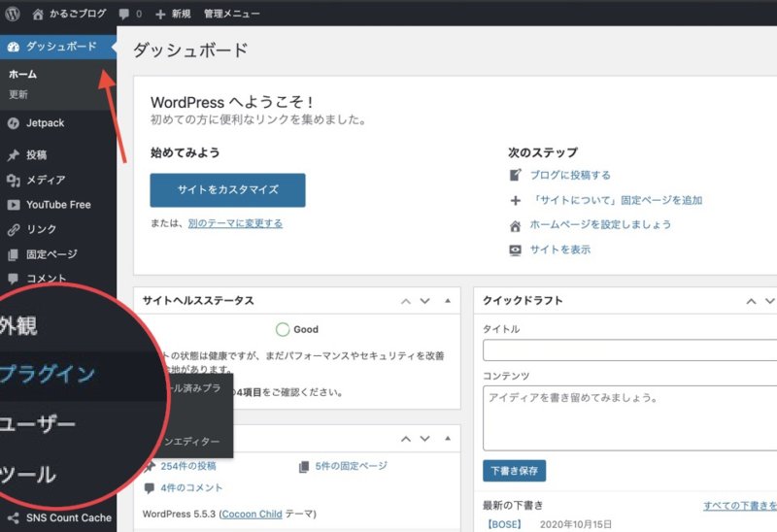Click the タイトル input field
Screen dimensions: 777x532
629,350
